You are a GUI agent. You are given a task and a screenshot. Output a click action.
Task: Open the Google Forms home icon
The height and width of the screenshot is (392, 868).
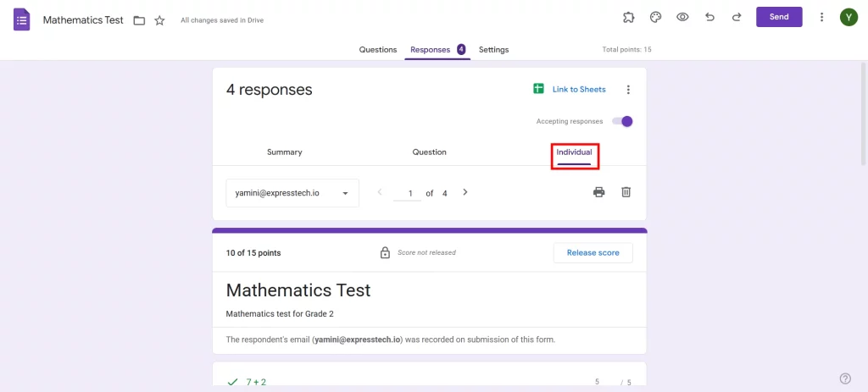pyautogui.click(x=21, y=20)
